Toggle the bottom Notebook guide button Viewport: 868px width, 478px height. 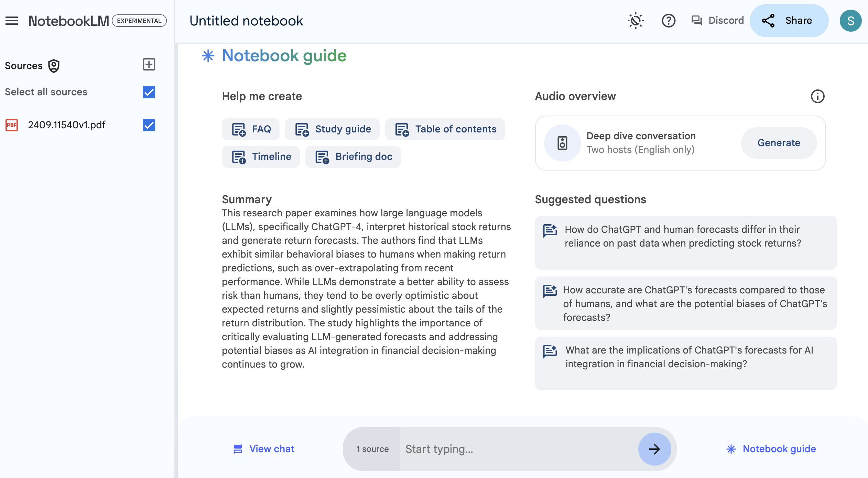pyautogui.click(x=771, y=449)
